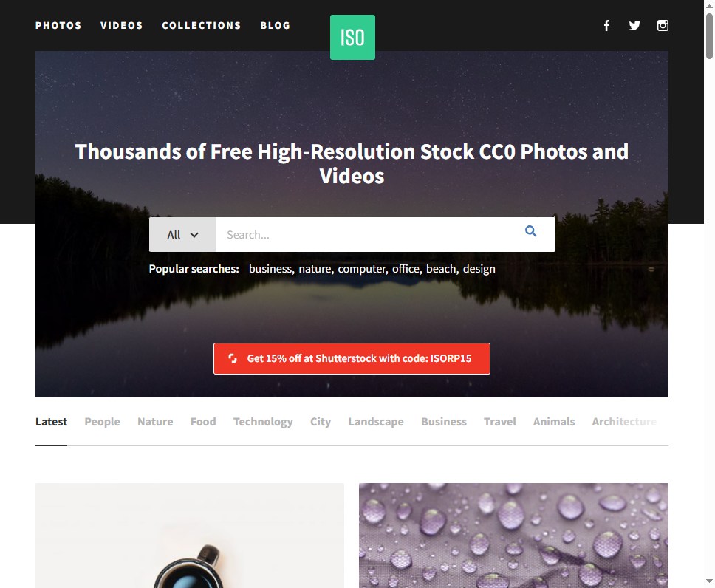Search the popular term business
The width and height of the screenshot is (715, 588).
tap(271, 269)
